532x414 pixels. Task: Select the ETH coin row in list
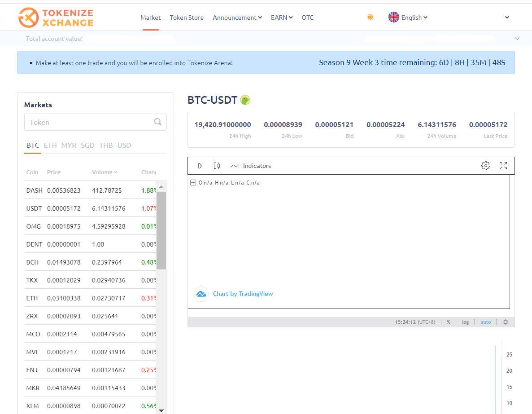pyautogui.click(x=90, y=299)
